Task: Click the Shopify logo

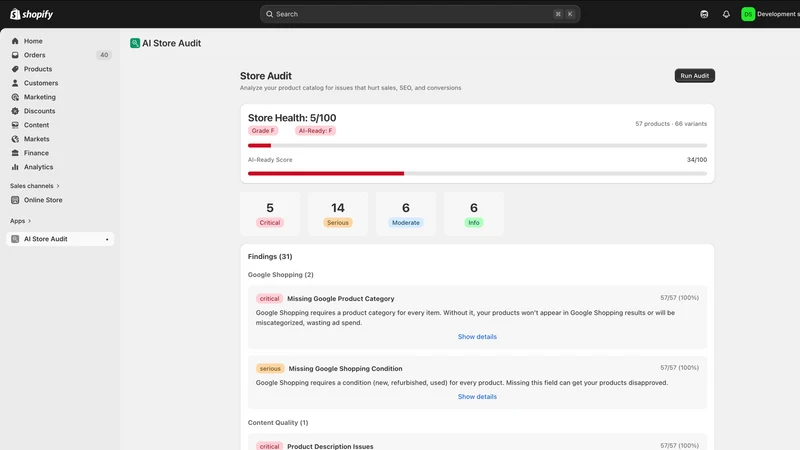Action: [x=32, y=14]
